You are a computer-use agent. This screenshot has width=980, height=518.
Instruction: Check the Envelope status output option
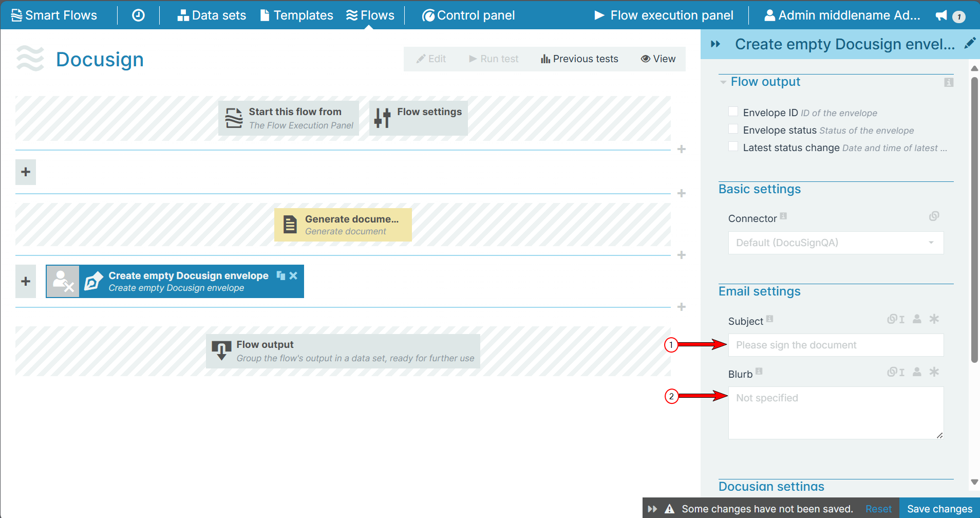[x=733, y=128]
